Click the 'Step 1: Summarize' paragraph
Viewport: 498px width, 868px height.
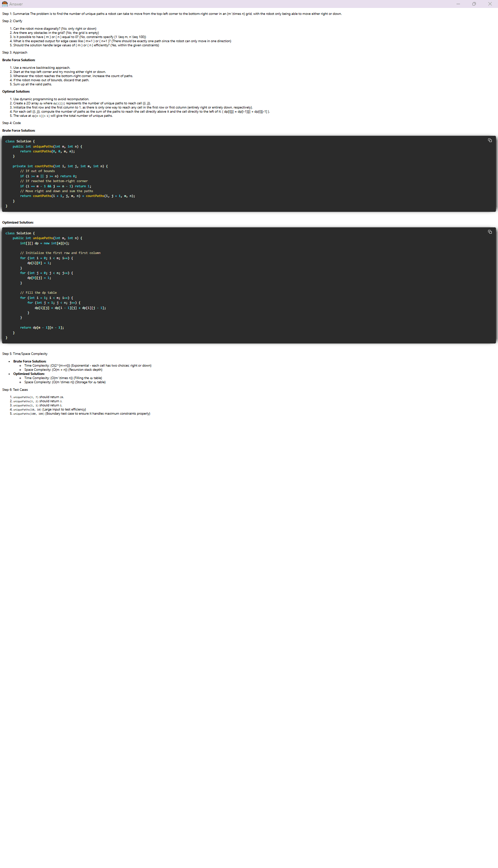172,14
